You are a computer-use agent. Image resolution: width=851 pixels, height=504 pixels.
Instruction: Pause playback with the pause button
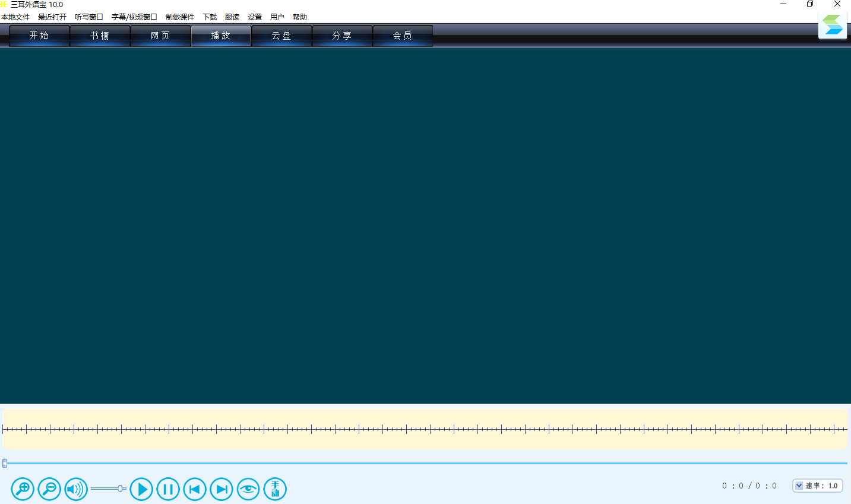click(x=168, y=489)
